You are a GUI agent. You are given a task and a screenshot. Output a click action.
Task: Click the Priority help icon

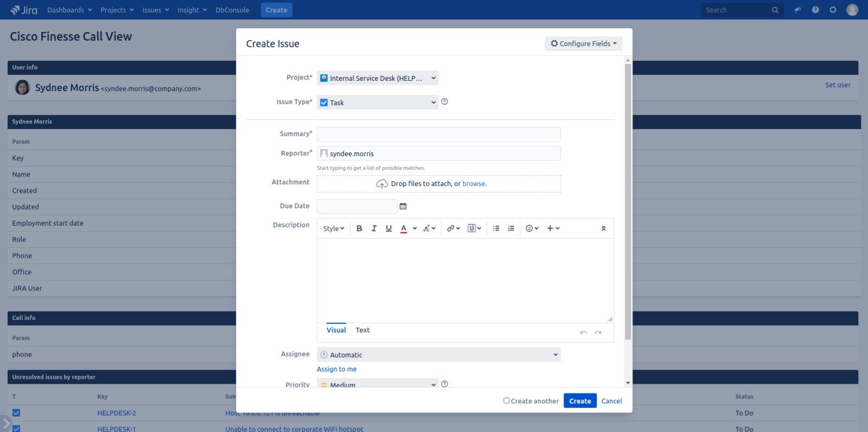click(x=445, y=384)
